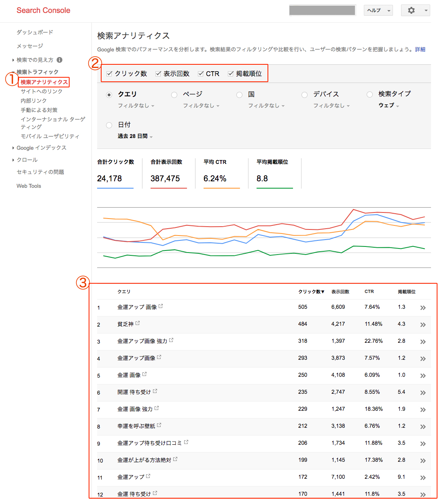Screen dimensions: 448x499
Task: Click the Search Console logo link
Action: [43, 11]
